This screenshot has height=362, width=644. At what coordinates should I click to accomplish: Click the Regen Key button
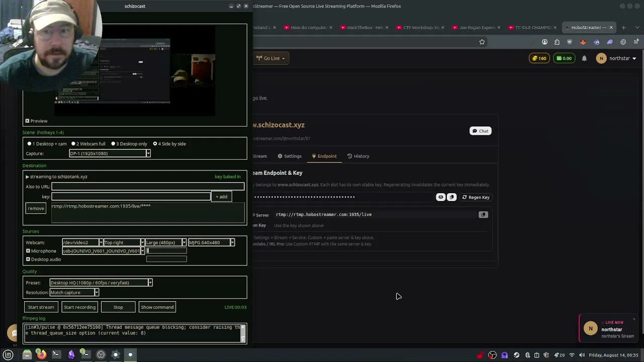click(x=476, y=197)
